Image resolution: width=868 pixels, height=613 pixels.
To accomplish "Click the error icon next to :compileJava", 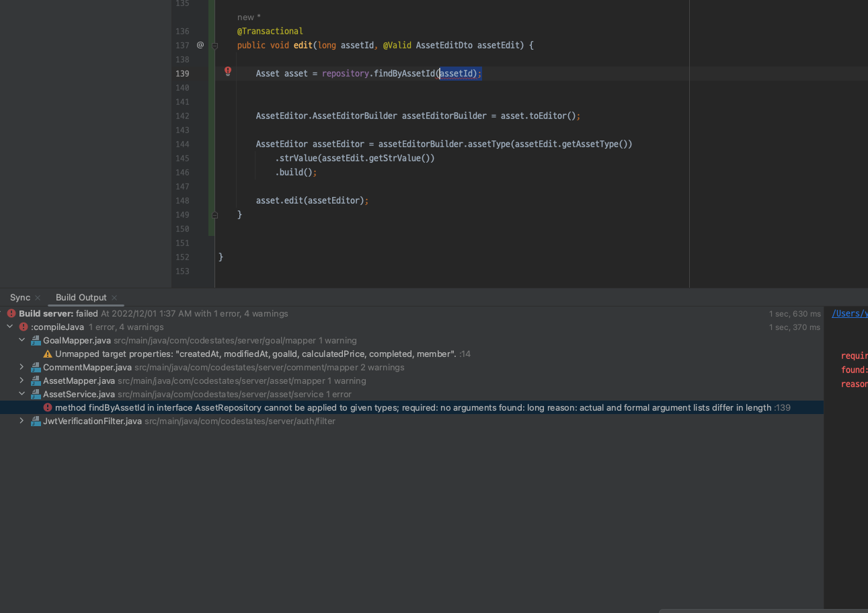I will [24, 327].
